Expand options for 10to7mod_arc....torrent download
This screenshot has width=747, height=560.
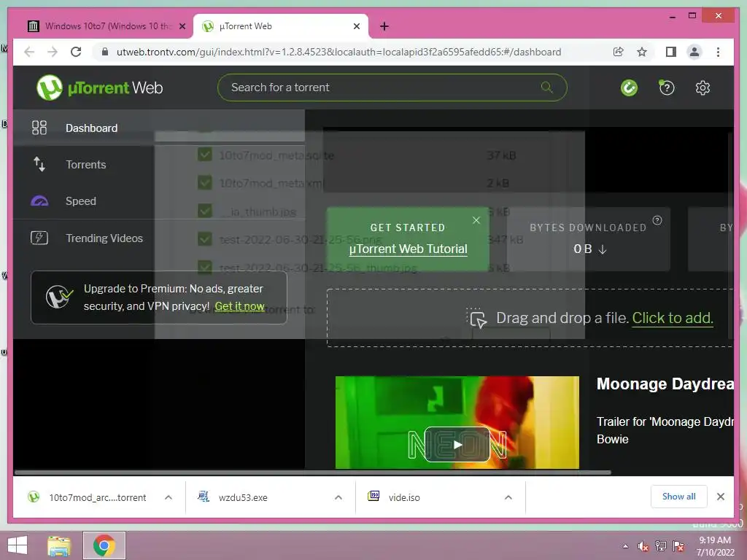(x=169, y=497)
